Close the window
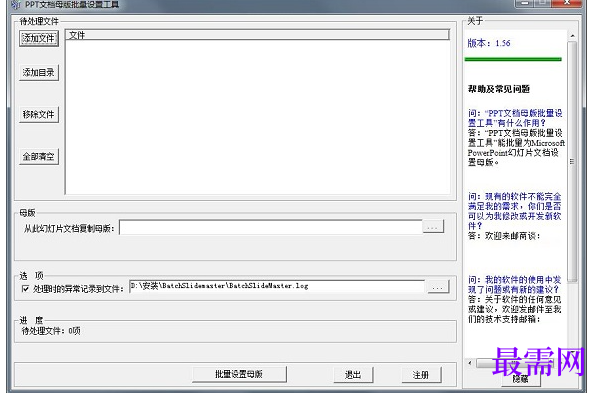This screenshot has height=393, width=604. pyautogui.click(x=567, y=3)
